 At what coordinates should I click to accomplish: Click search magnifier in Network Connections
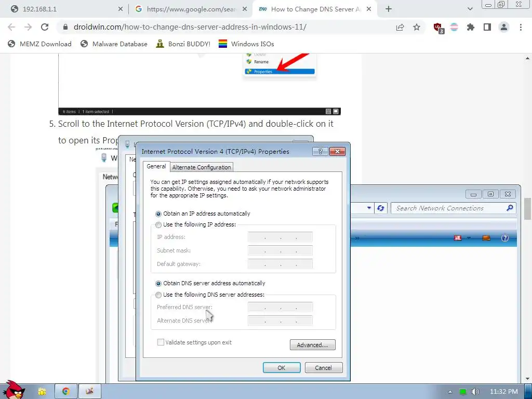coord(510,208)
